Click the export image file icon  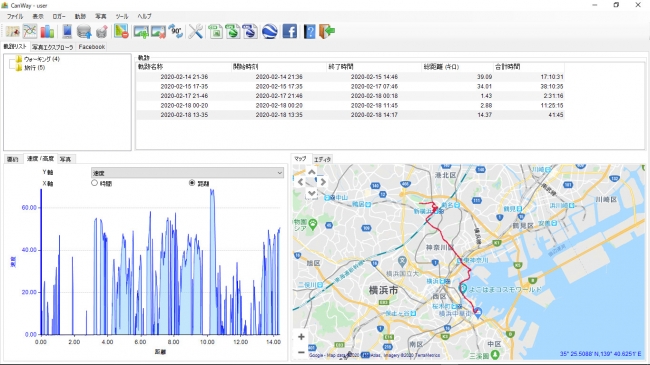click(215, 32)
